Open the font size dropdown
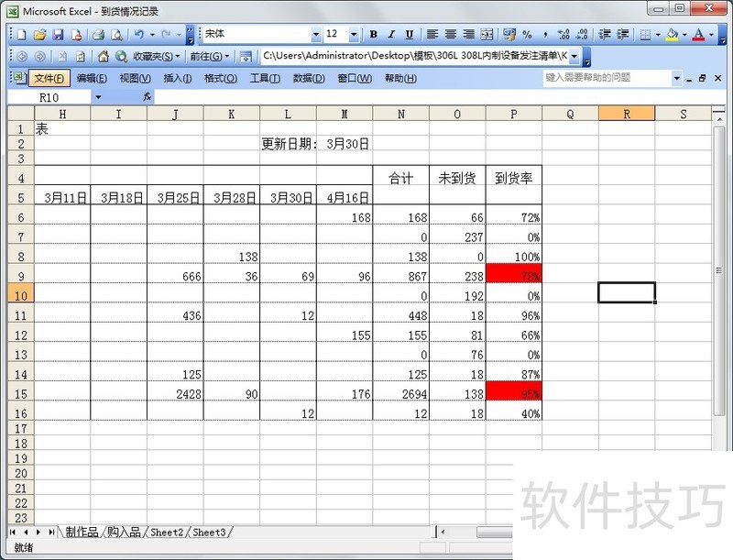 tap(353, 34)
